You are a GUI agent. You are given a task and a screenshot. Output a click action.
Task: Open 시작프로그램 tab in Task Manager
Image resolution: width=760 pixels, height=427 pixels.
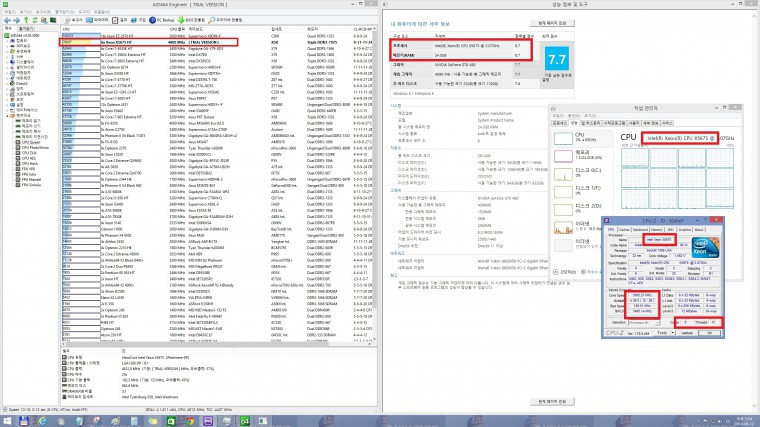(615, 123)
